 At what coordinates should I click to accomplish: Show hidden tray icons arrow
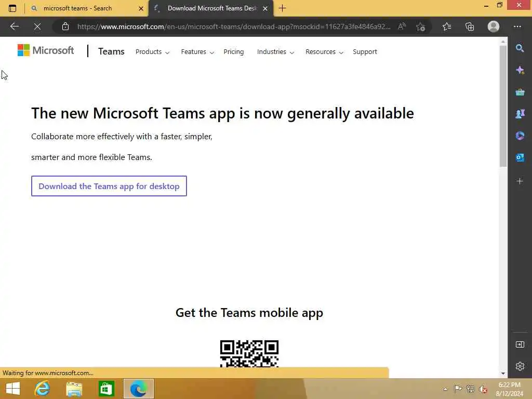coord(445,389)
